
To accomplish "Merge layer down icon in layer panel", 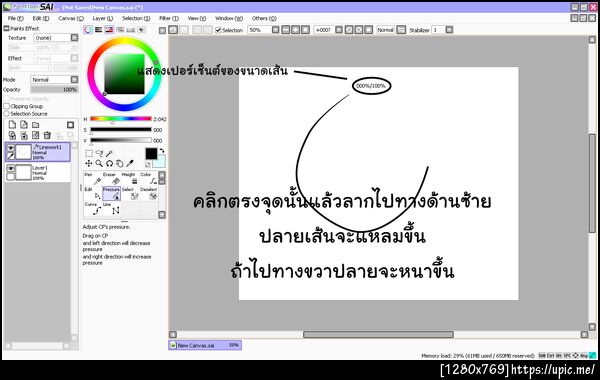I will [x=24, y=135].
